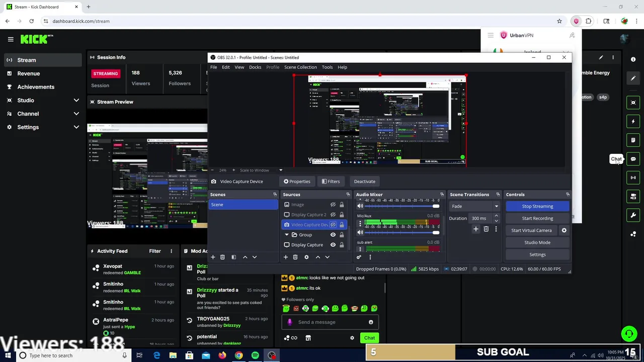Adjust Mic/Aux volume slider
The width and height of the screenshot is (644, 362).
pyautogui.click(x=402, y=232)
